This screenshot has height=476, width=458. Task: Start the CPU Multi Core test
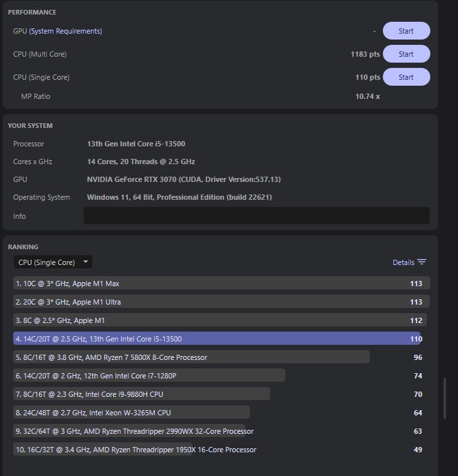coord(406,54)
